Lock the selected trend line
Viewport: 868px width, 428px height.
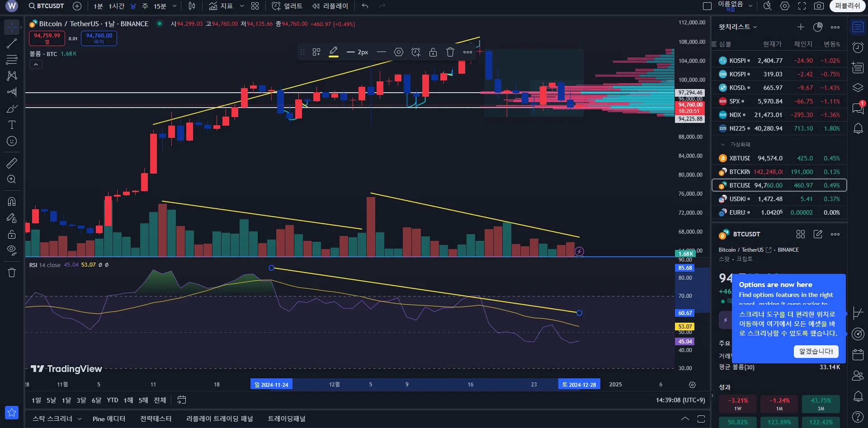(x=433, y=52)
